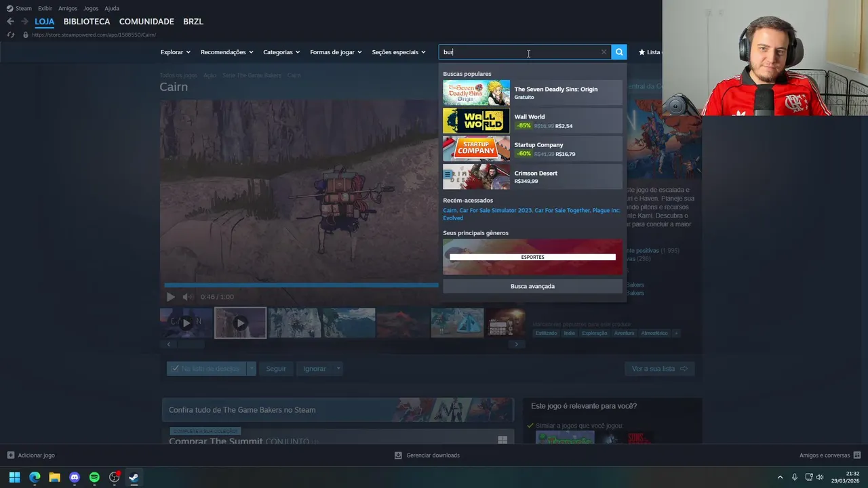Viewport: 868px width, 488px height.
Task: Select the Wall World search suggestion
Action: 532,121
